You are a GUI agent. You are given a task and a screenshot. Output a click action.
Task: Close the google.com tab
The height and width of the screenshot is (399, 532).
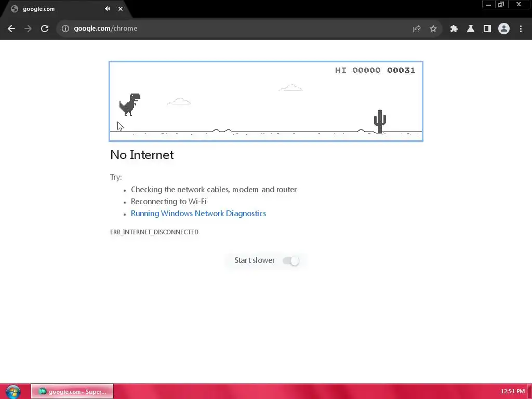click(121, 9)
